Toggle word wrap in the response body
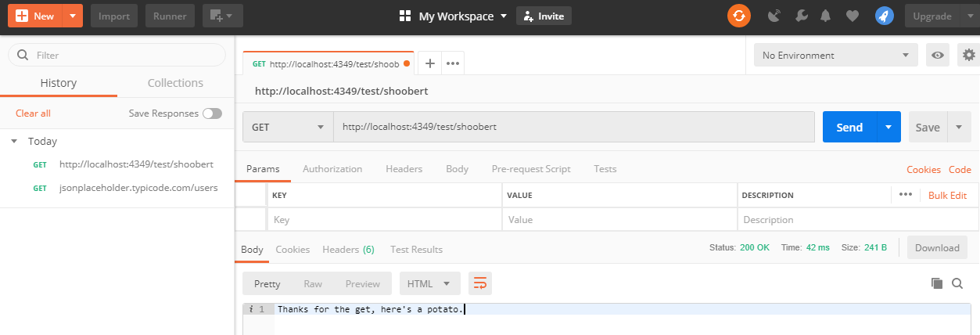 point(479,283)
